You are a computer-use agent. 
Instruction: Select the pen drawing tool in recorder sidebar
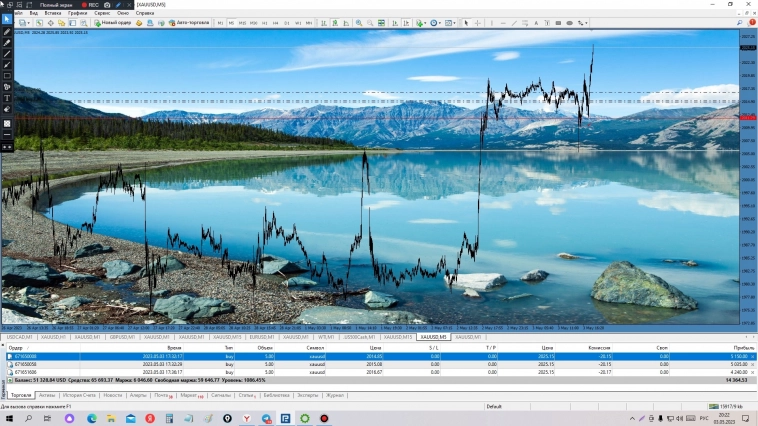(x=7, y=31)
